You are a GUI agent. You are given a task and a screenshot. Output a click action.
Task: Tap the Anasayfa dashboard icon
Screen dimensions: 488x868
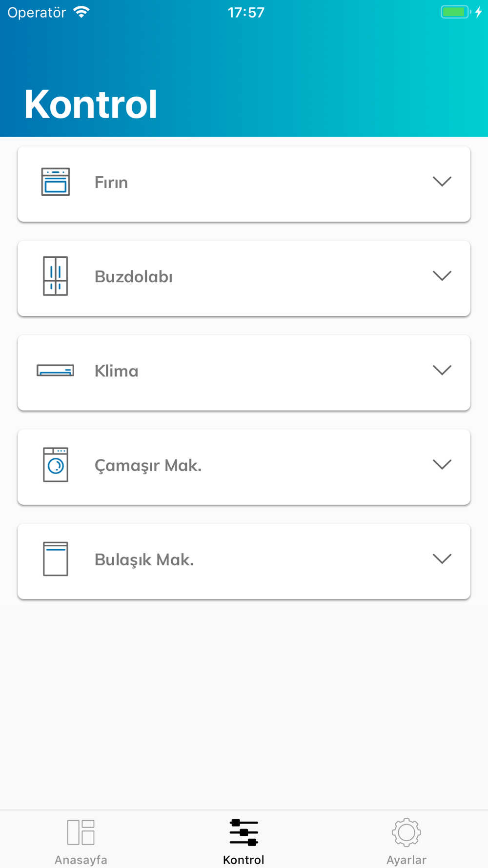click(x=81, y=832)
